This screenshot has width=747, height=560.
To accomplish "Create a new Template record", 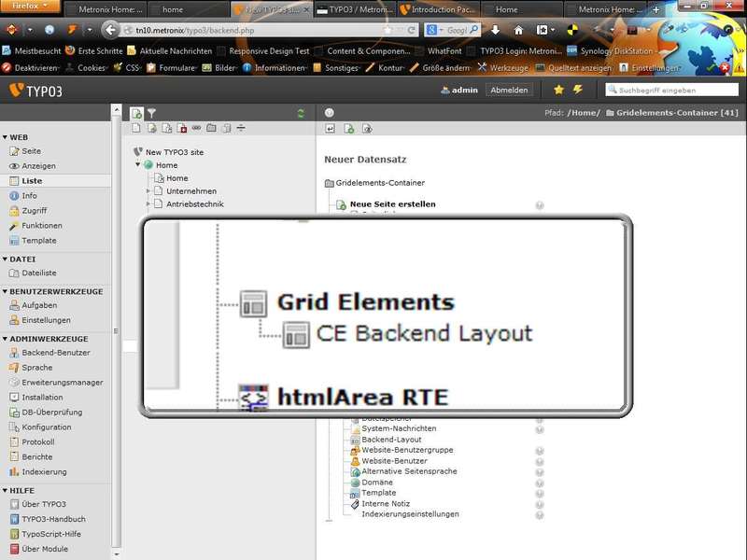I will point(379,493).
